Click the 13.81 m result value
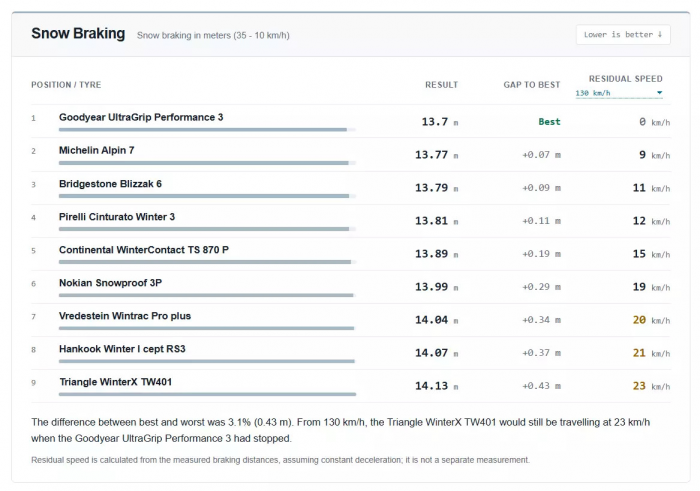This screenshot has width=700, height=491. tap(437, 221)
